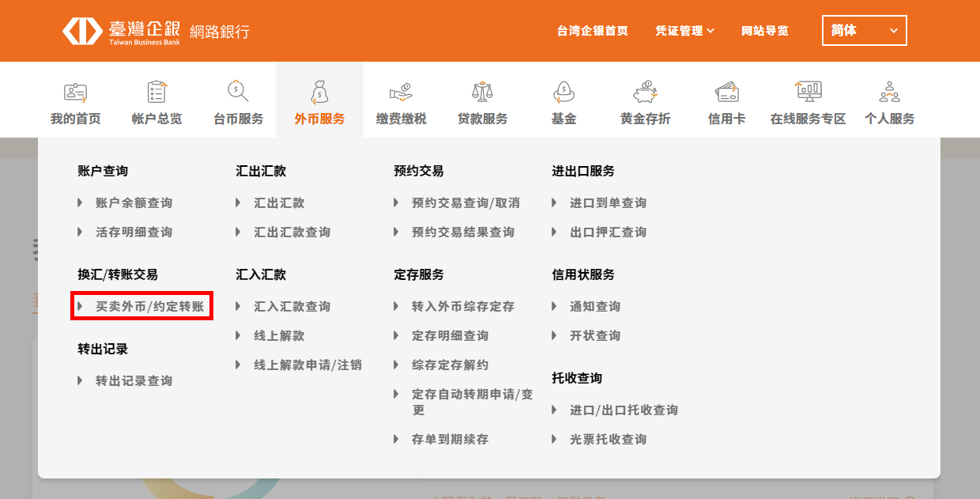The width and height of the screenshot is (980, 499).
Task: Open 帐户总览 clipboard icon
Action: coord(156,93)
